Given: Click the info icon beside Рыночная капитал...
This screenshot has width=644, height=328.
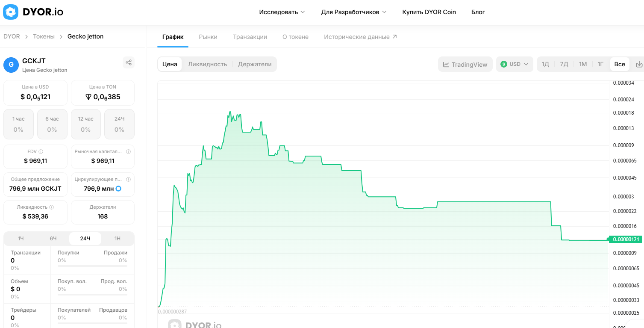Looking at the screenshot, I should tap(129, 151).
